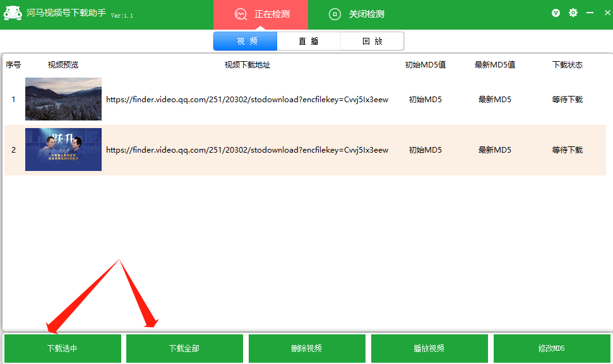
Task: Click the 修改MD5 button
Action: coord(552,348)
